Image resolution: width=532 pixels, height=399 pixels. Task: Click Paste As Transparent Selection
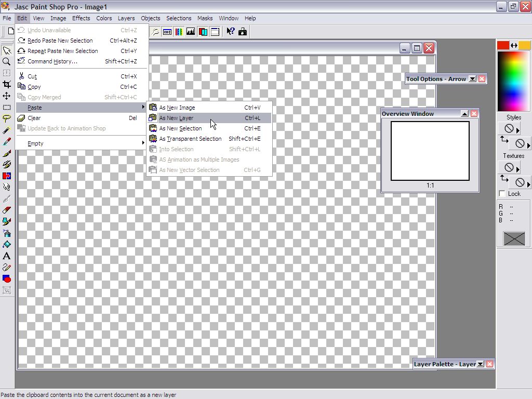190,139
